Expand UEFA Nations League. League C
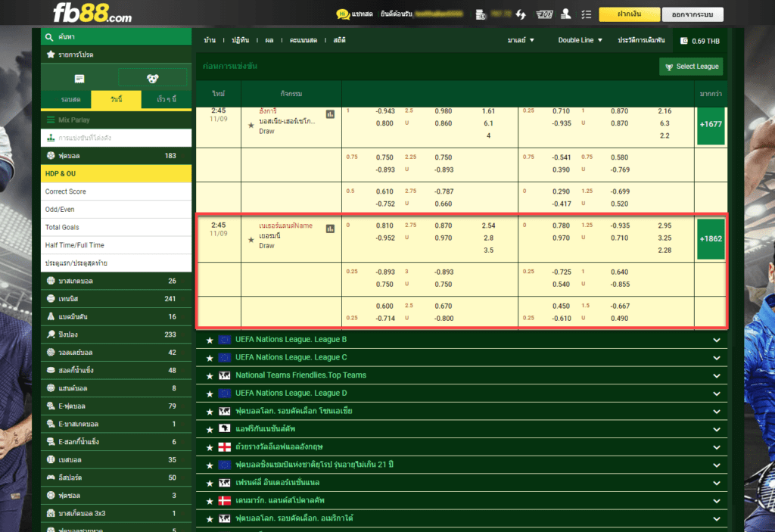Screen dimensions: 775x532 coord(716,358)
